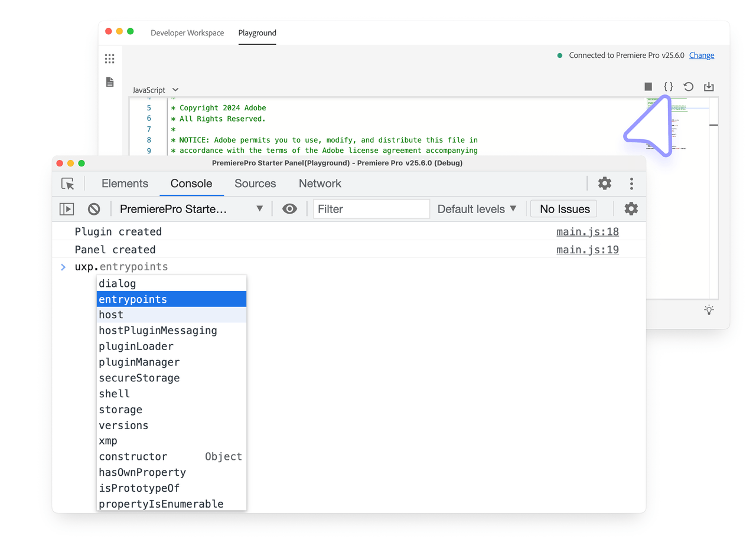756x556 pixels.
Task: Open DevTools settings via the gear icon
Action: click(x=604, y=184)
